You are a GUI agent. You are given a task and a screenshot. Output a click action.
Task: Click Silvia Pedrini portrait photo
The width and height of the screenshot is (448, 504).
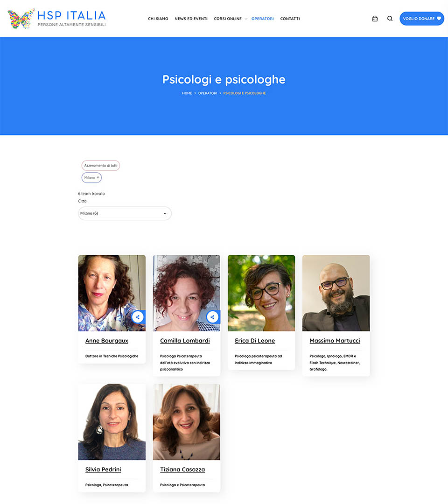click(x=112, y=422)
